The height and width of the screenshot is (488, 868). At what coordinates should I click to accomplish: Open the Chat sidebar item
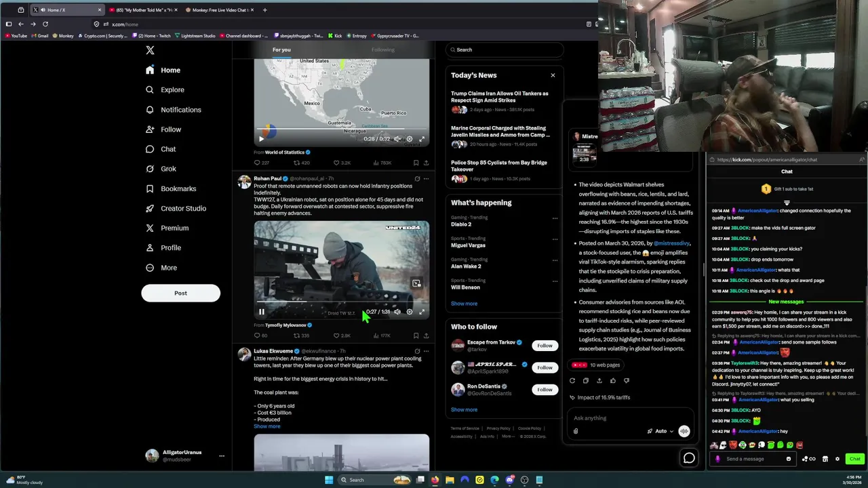[x=161, y=149]
